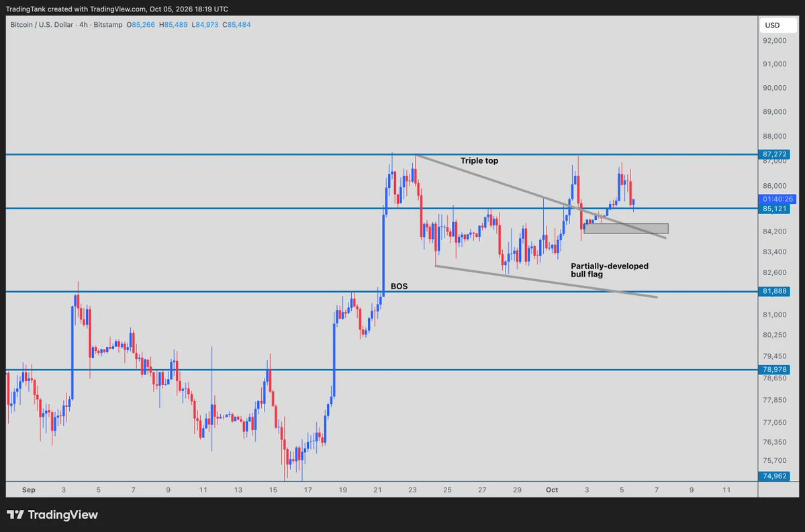805x532 pixels.
Task: Open the USD currency selector
Action: pyautogui.click(x=777, y=25)
